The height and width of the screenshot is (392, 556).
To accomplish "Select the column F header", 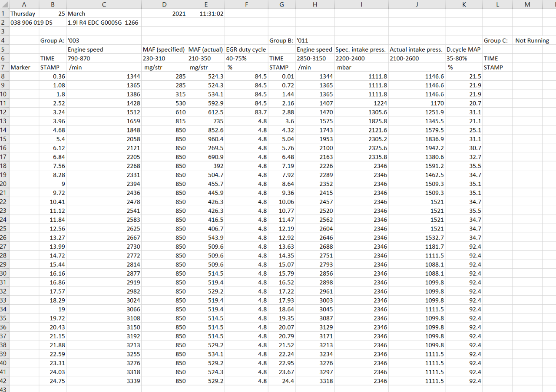I will point(246,4).
